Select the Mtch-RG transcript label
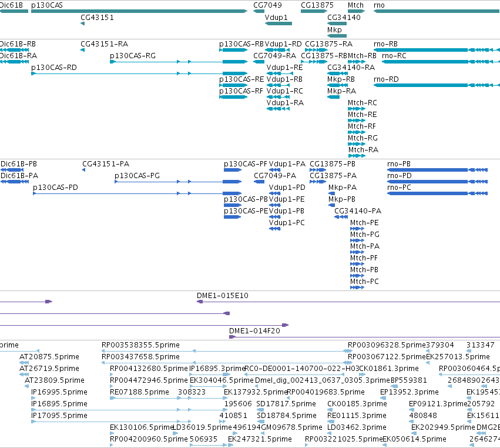 pyautogui.click(x=363, y=139)
